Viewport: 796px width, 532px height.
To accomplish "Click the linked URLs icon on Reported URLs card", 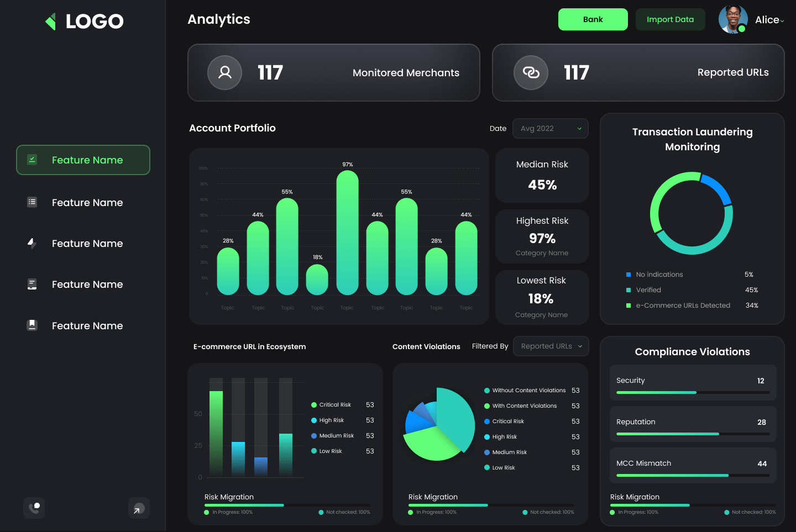I will (531, 72).
